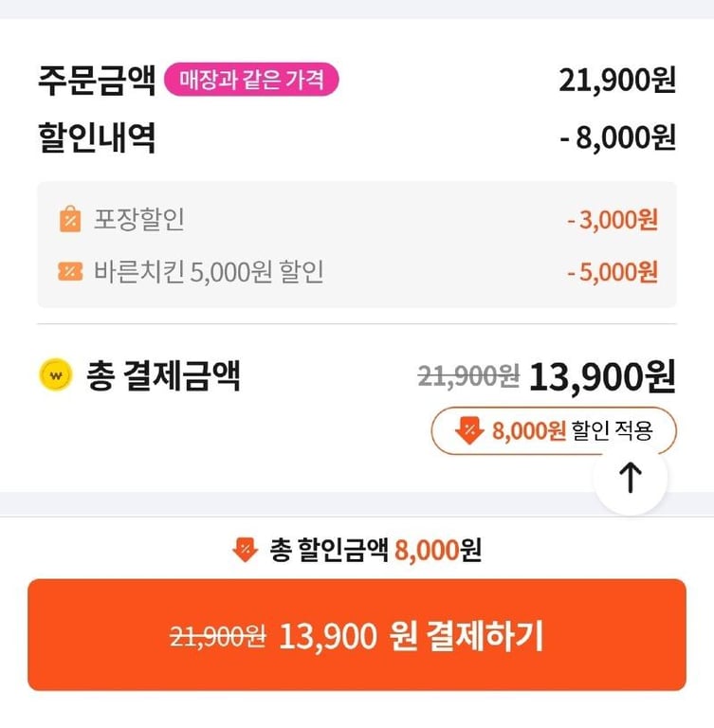Click the 포장할인 discount row label
714x728 pixels.
[138, 219]
